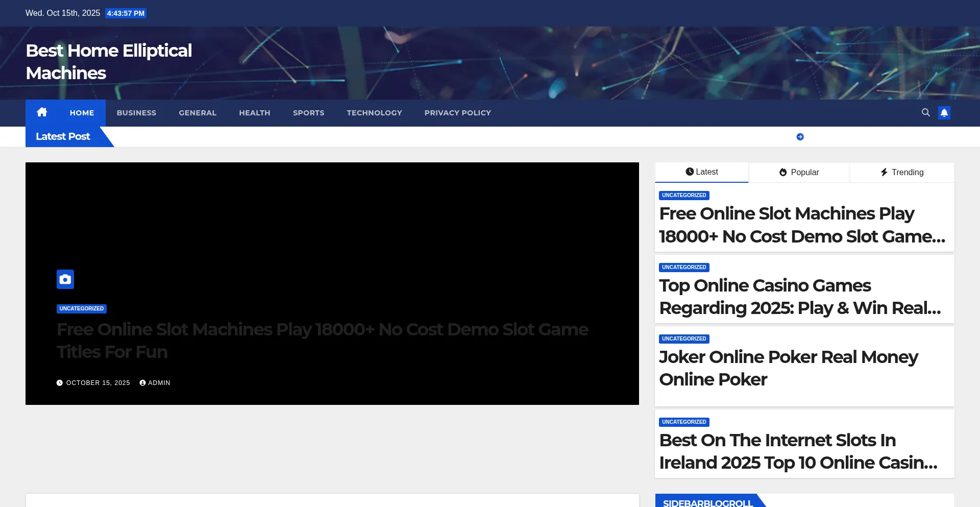980x507 pixels.
Task: Open the Technology menu item
Action: pos(374,113)
